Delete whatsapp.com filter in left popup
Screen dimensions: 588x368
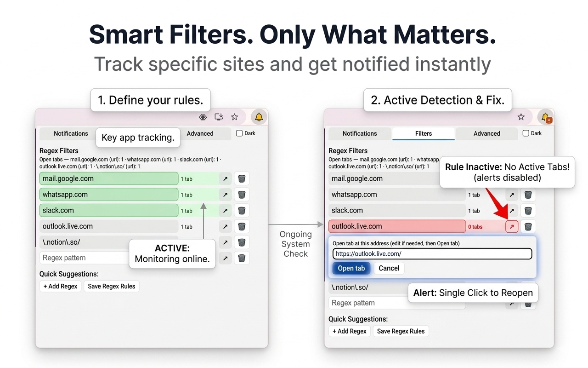(242, 195)
